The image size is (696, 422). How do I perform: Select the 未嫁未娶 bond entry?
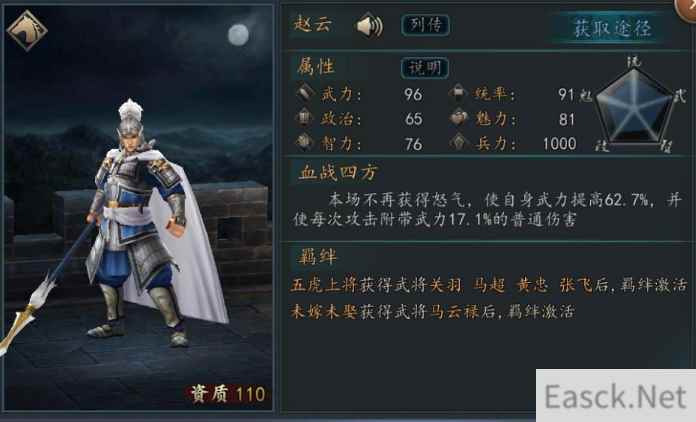click(324, 312)
